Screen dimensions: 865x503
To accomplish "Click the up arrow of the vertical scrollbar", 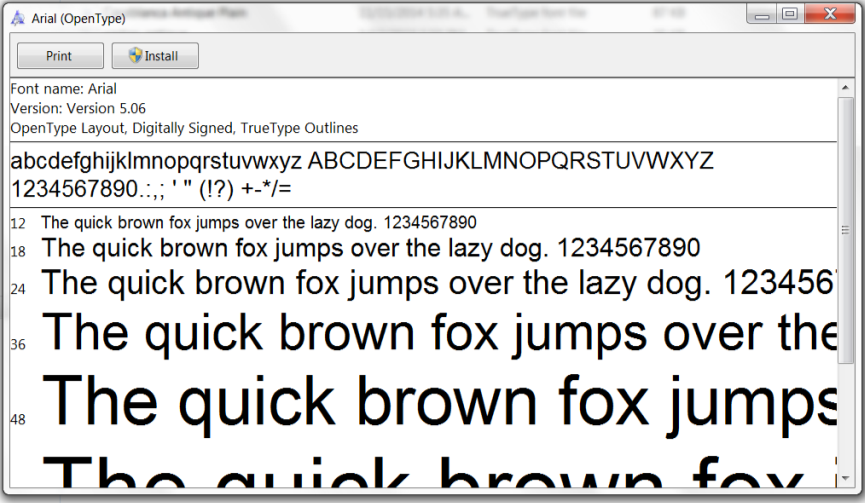I will [845, 88].
